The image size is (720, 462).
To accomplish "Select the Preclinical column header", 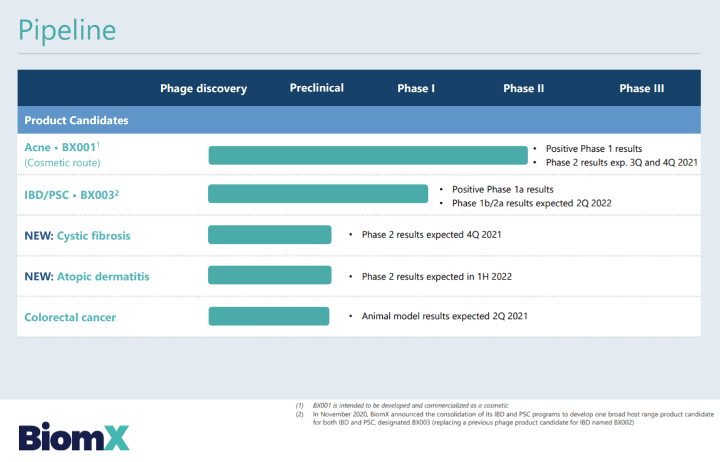I will coord(316,88).
